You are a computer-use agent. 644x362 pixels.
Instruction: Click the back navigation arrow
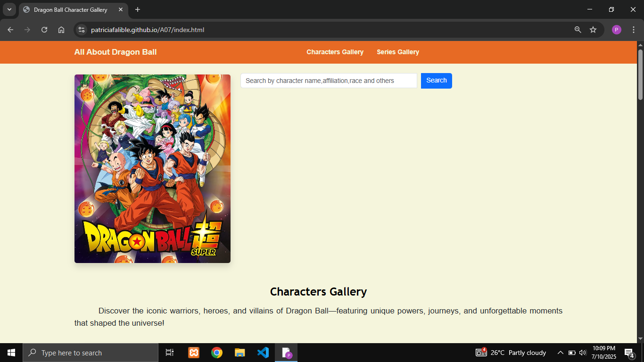click(10, 30)
